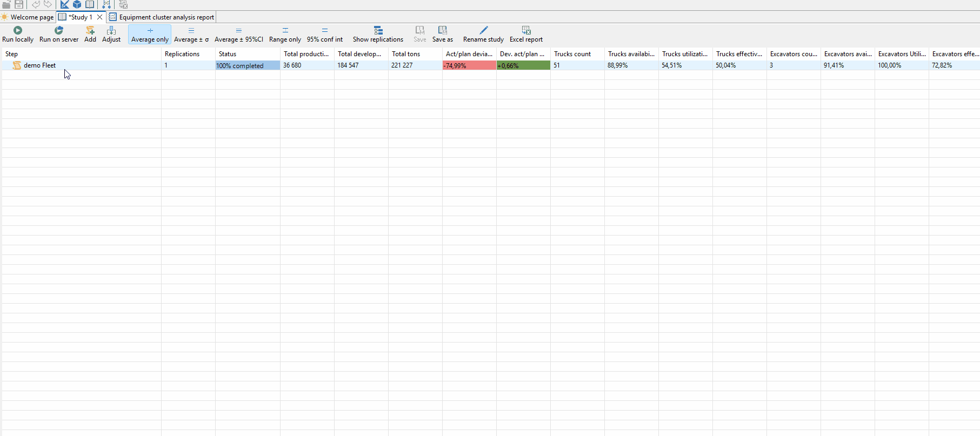The width and height of the screenshot is (980, 436).
Task: Click the undo arrow icon
Action: coord(36,4)
